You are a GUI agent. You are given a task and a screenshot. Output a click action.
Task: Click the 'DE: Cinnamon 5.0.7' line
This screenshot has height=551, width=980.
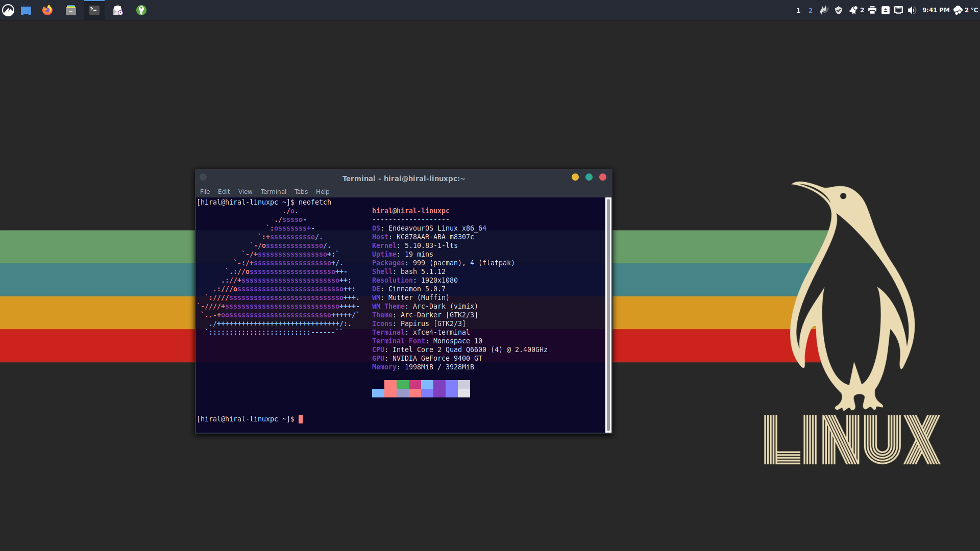tap(409, 289)
